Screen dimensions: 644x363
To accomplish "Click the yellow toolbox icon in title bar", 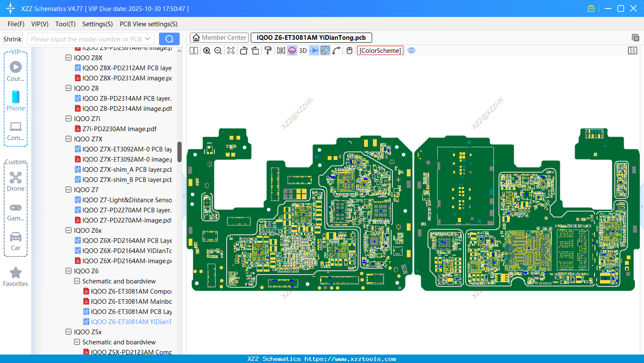I will point(591,8).
